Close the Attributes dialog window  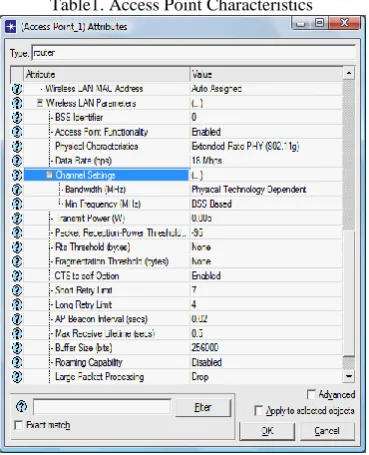click(344, 23)
